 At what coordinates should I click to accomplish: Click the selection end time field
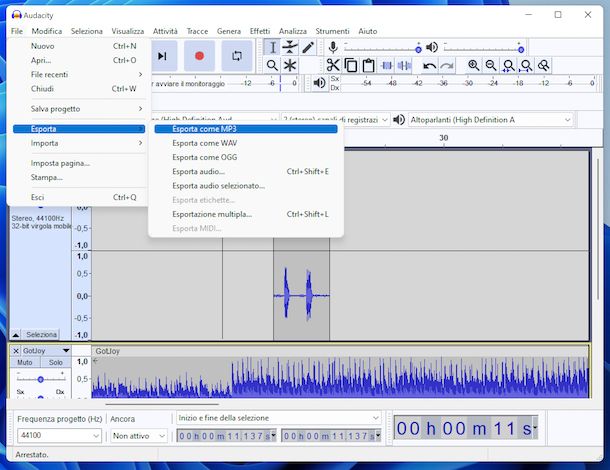coord(331,436)
